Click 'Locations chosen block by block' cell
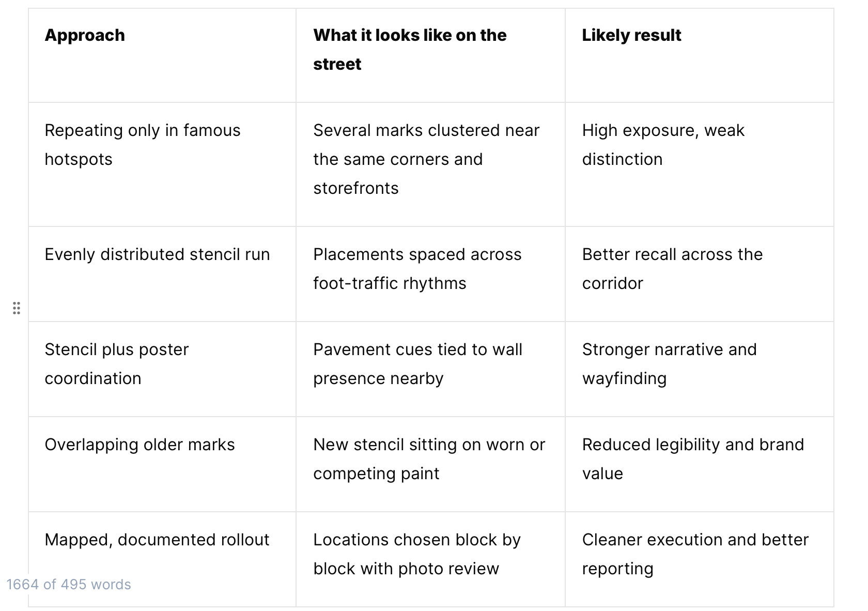Screen dimensions: 868x611 click(x=430, y=559)
